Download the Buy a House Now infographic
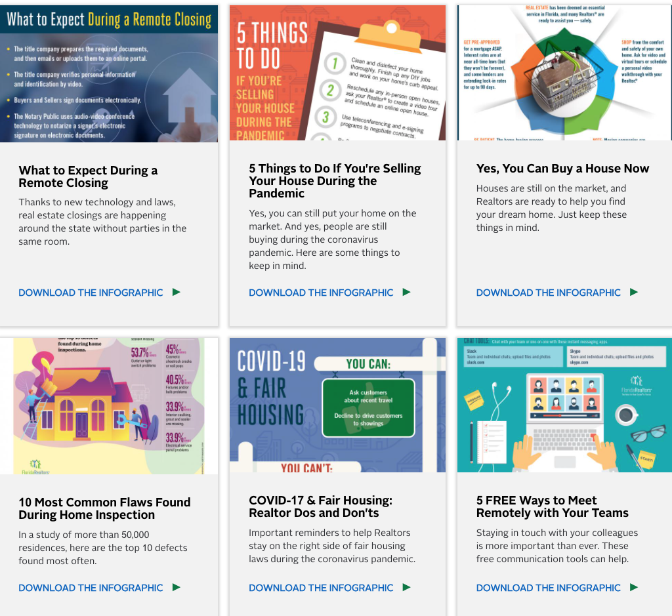 click(548, 293)
